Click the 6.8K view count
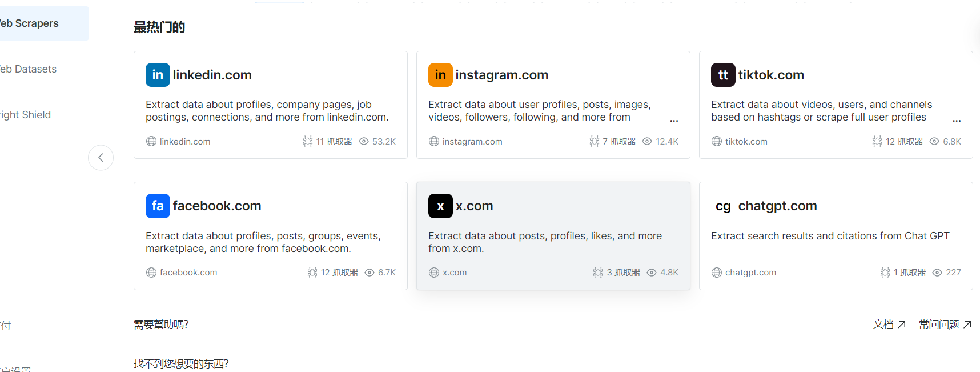This screenshot has width=980, height=372. 952,142
